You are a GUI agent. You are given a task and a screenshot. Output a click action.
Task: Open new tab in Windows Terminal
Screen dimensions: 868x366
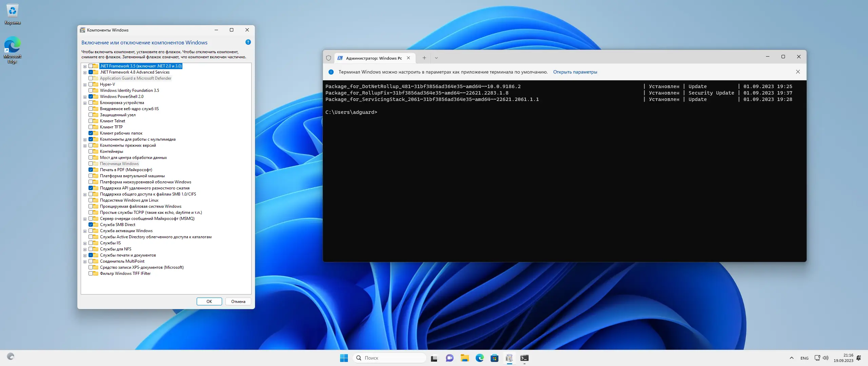(424, 58)
